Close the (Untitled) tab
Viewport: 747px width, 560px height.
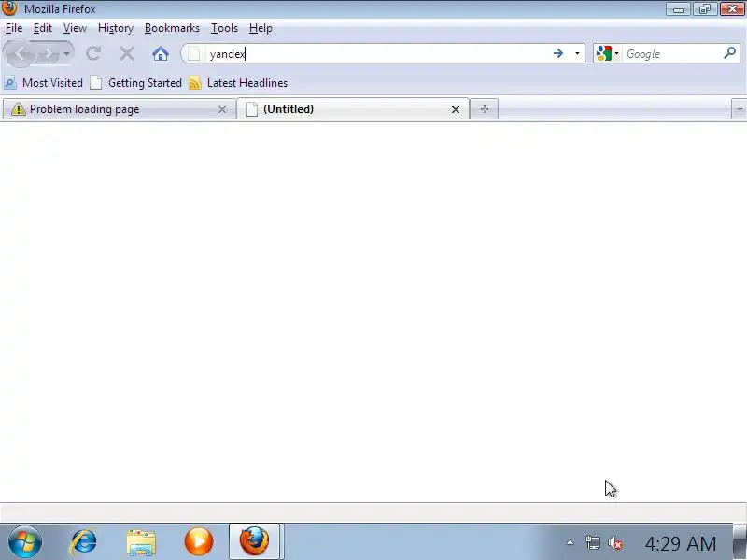tap(456, 109)
